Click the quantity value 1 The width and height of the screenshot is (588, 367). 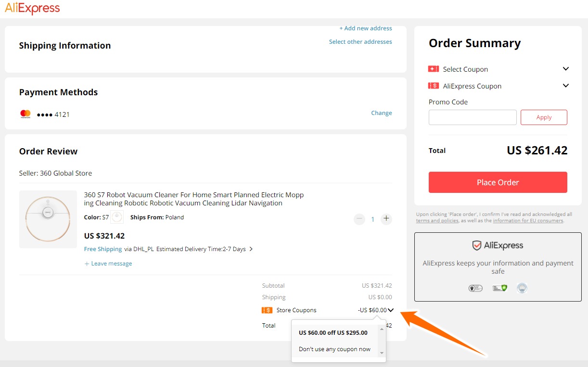pyautogui.click(x=372, y=219)
